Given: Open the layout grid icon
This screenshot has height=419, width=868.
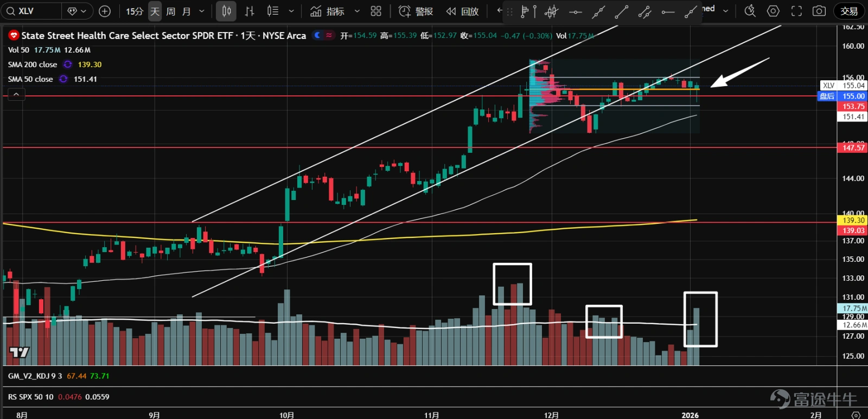Looking at the screenshot, I should click(376, 11).
